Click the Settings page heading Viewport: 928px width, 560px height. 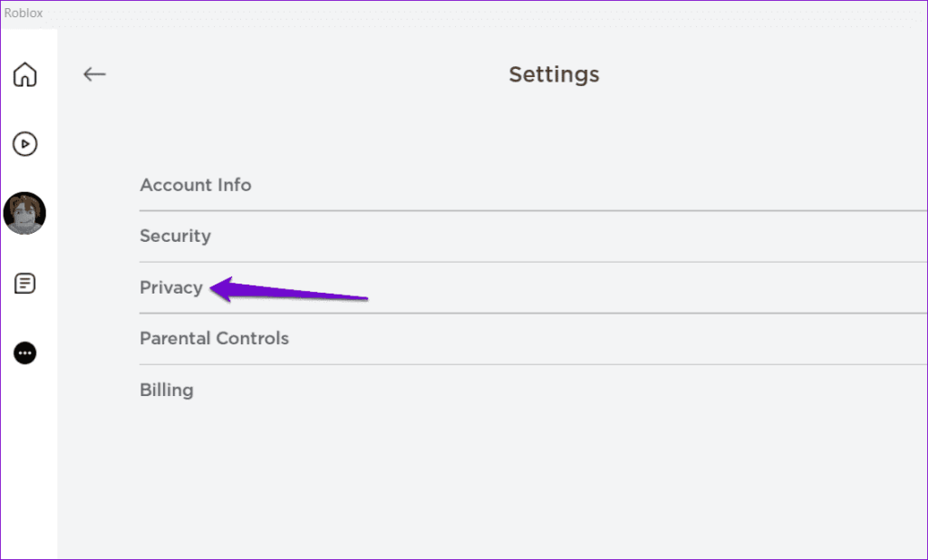(554, 74)
